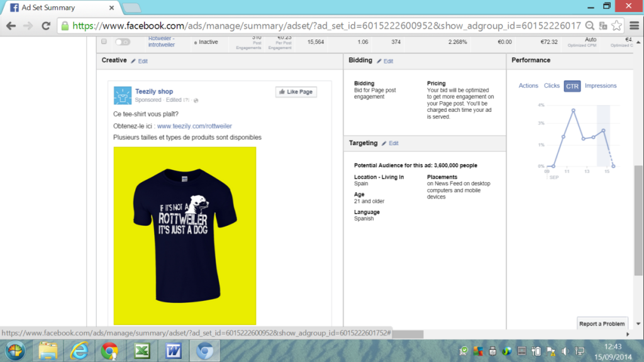Viewport: 644px width, 362px height.
Task: Click the scroll-down arrow of the vertical scrollbar
Action: [x=638, y=324]
